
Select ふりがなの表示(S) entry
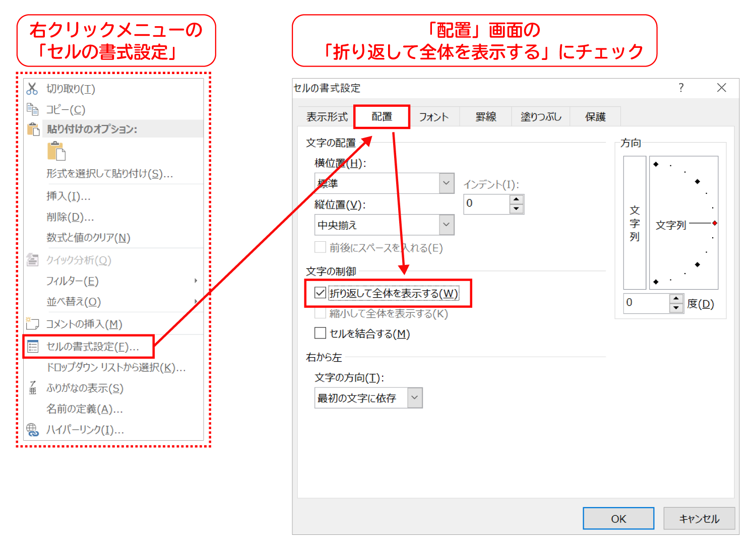pyautogui.click(x=85, y=388)
